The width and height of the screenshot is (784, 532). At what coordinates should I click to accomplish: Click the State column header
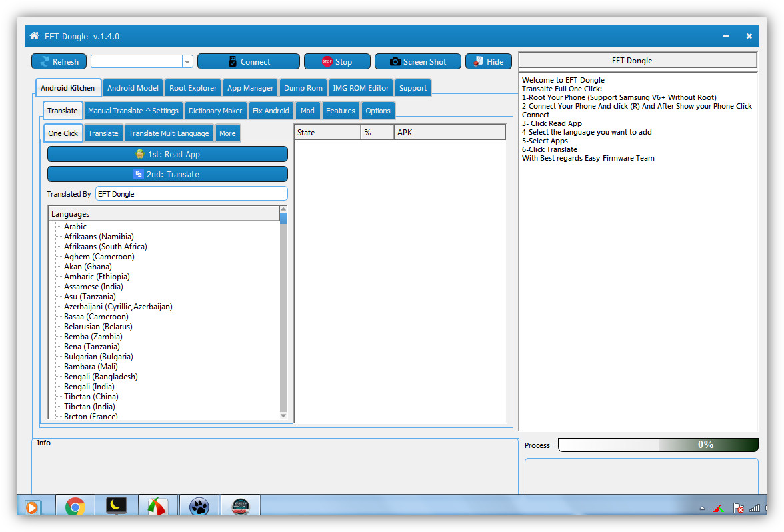(x=327, y=133)
